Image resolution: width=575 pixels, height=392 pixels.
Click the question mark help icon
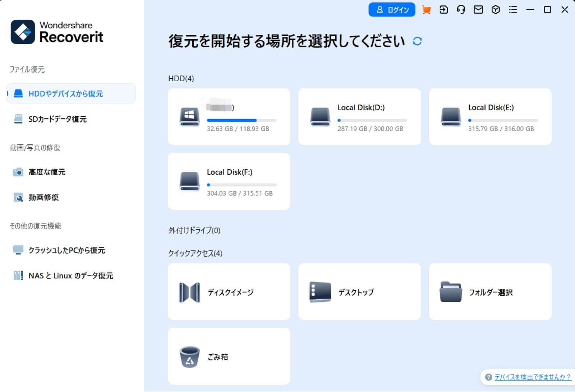(x=488, y=377)
